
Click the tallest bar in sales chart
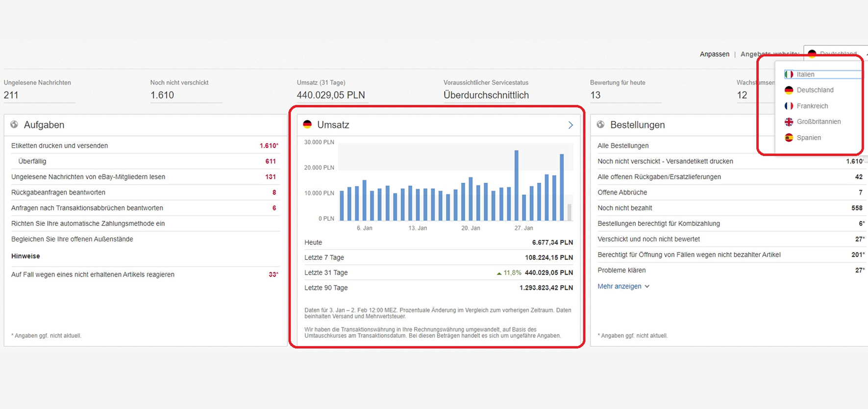[x=516, y=185]
